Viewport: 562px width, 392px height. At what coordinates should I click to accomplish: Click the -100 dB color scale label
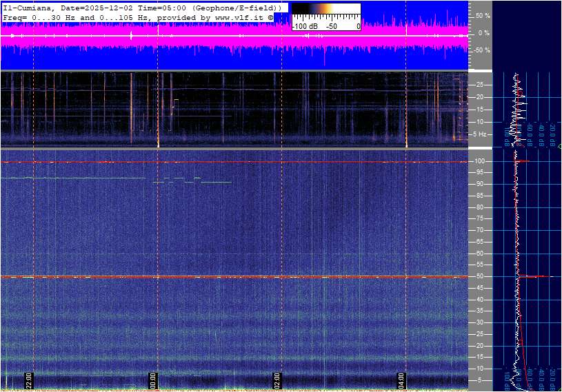pos(304,26)
